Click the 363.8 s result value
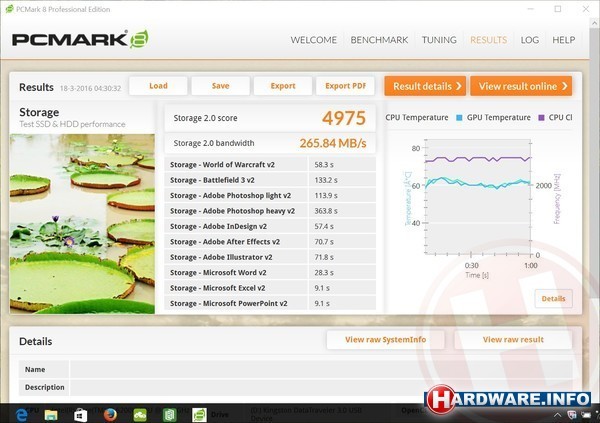600x423 pixels. [x=326, y=211]
